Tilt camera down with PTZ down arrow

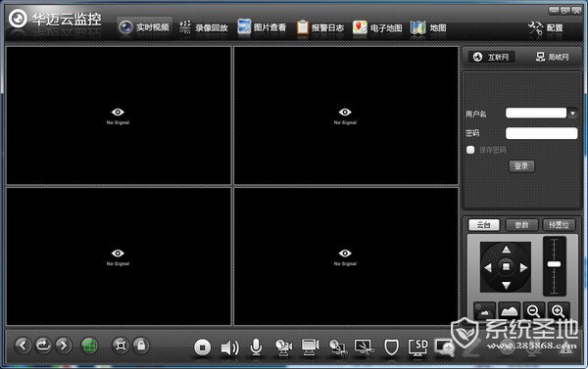(x=506, y=285)
